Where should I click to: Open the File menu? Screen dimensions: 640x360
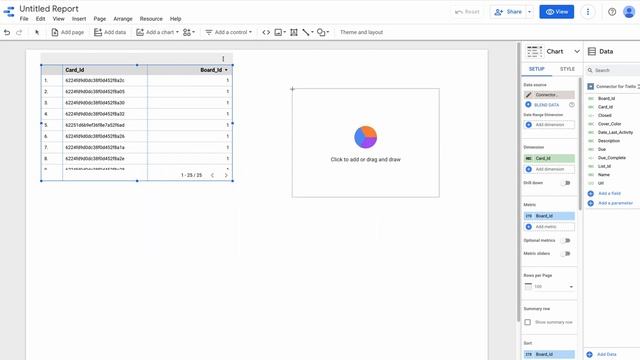24,19
